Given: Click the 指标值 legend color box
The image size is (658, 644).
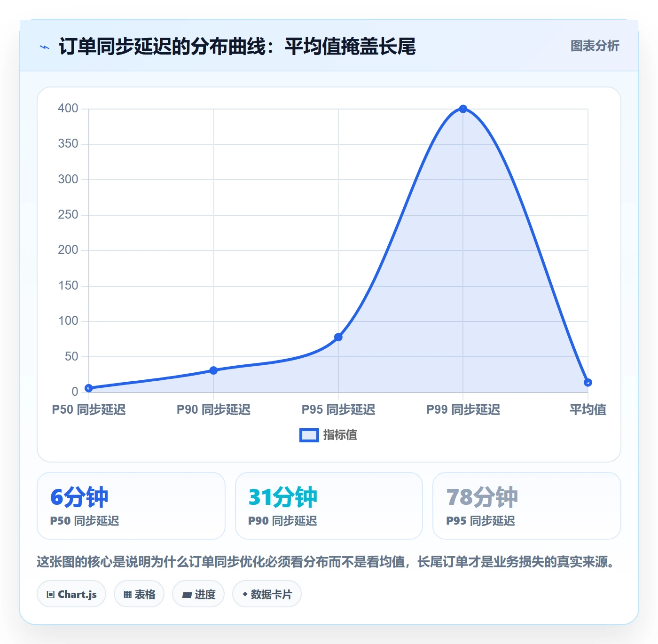Looking at the screenshot, I should tap(309, 435).
